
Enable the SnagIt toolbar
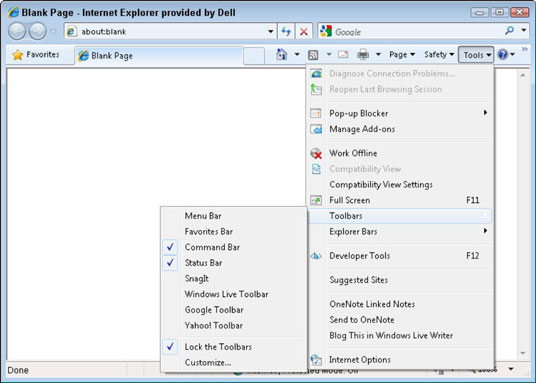234,279
